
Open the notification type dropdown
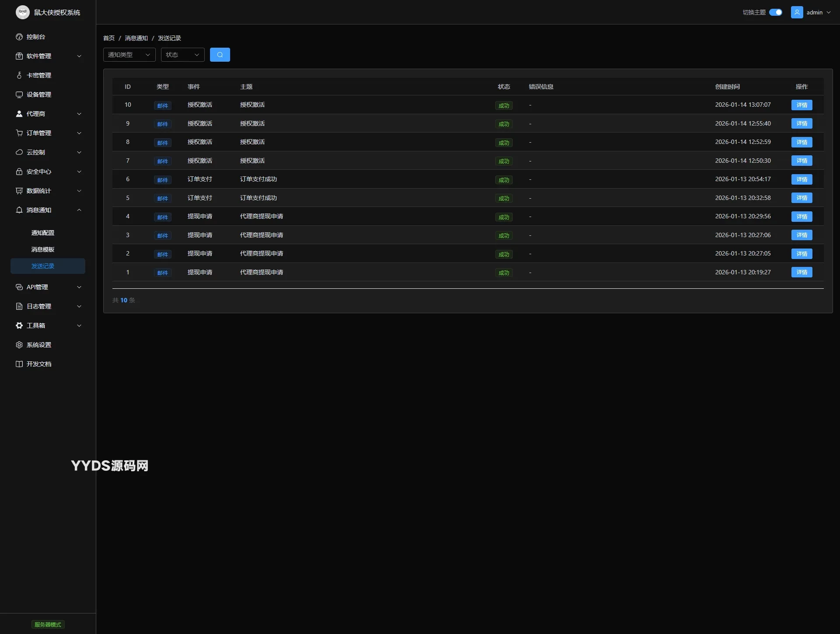129,55
